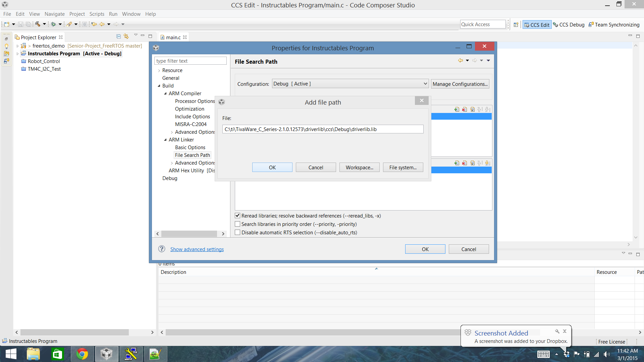Click the Collapse All icon in Project Explorer
The width and height of the screenshot is (644, 362).
(118, 36)
